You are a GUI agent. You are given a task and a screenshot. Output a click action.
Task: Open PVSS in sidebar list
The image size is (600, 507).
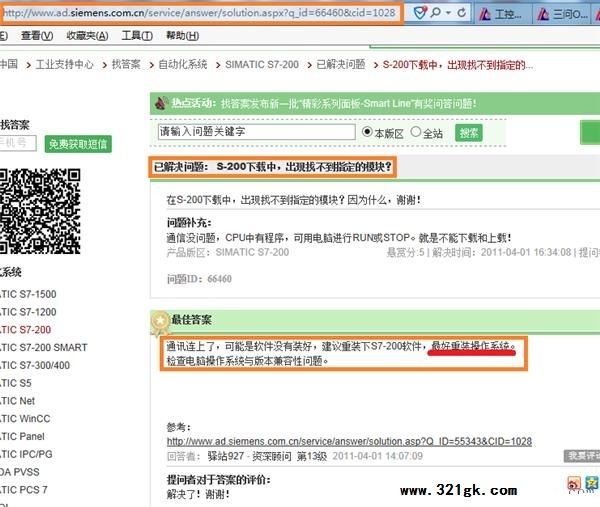20,472
